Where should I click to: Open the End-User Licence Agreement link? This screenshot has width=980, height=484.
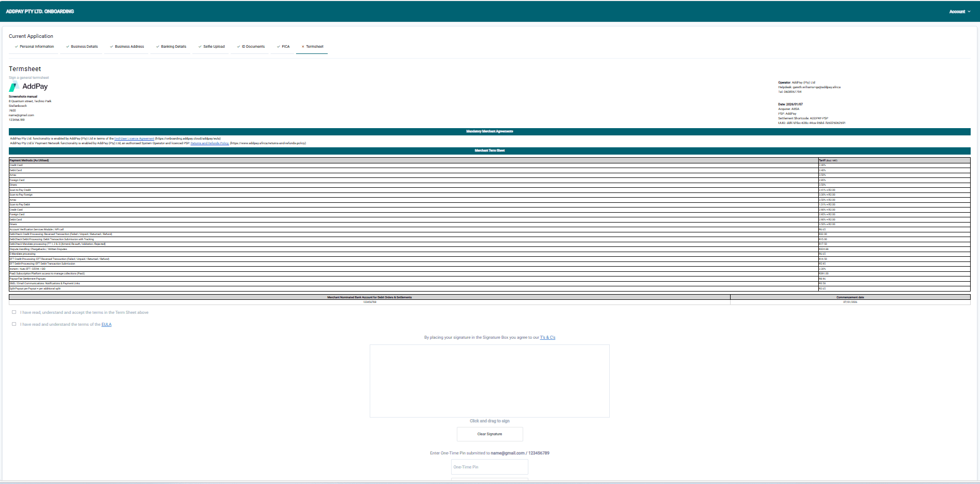pos(134,139)
